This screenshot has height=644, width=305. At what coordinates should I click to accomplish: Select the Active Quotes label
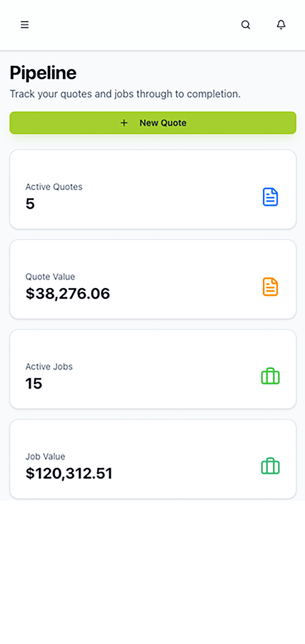(x=54, y=187)
